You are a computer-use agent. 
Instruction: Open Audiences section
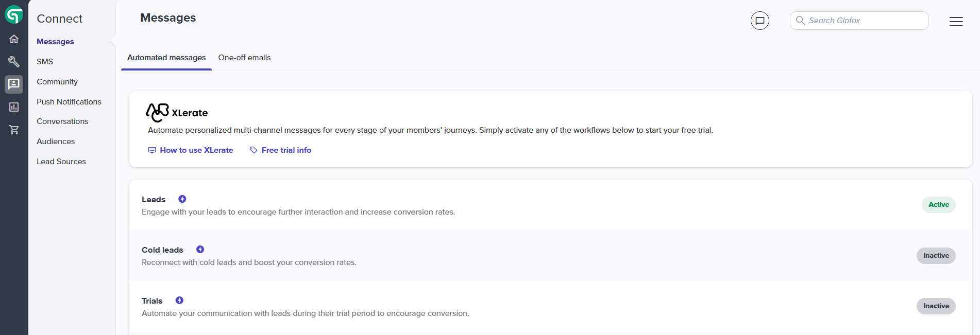[x=56, y=142]
